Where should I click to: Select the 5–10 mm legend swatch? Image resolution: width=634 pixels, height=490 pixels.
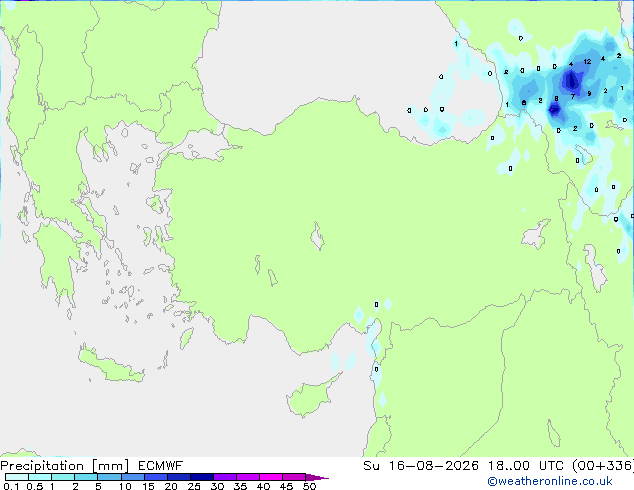pyautogui.click(x=109, y=477)
